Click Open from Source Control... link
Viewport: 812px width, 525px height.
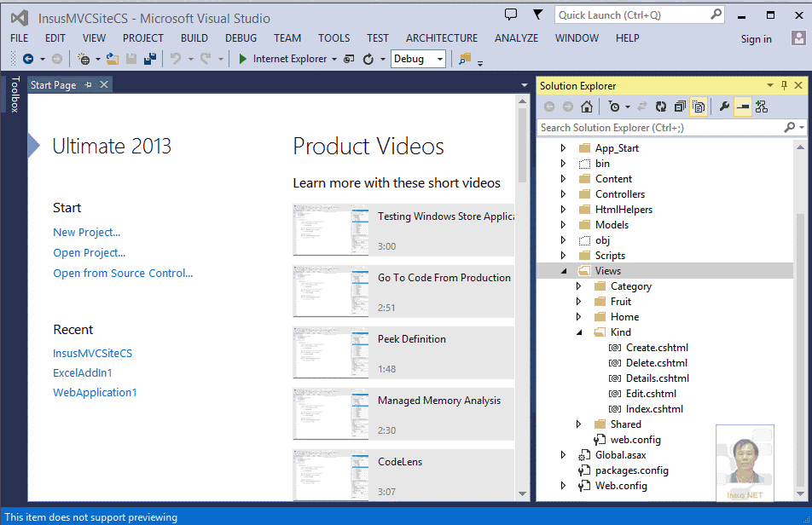(x=123, y=273)
